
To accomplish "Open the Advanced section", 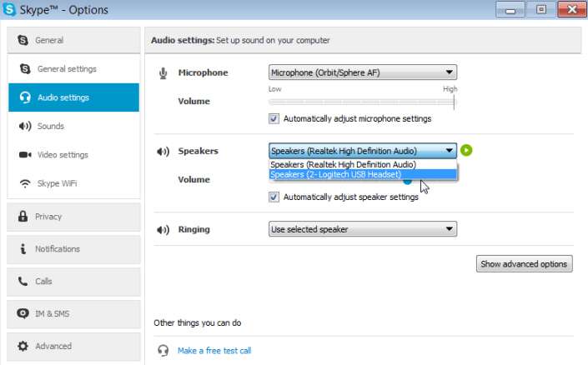I will [x=73, y=347].
